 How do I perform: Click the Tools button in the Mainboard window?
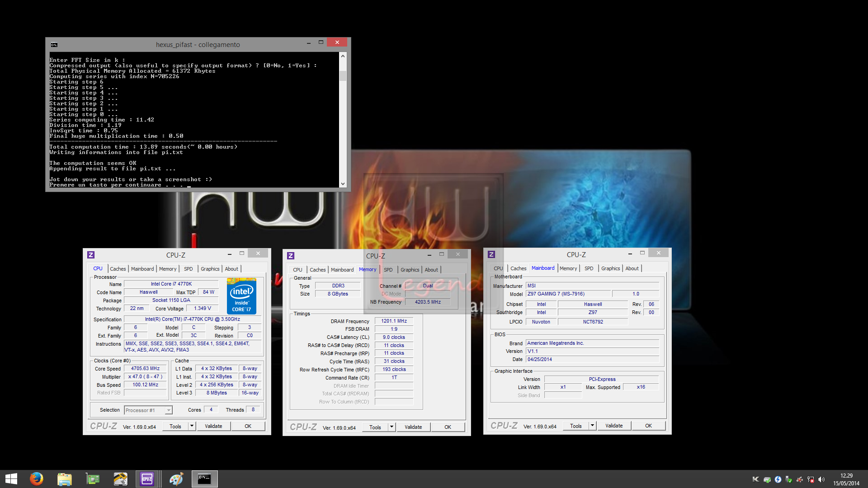click(576, 426)
